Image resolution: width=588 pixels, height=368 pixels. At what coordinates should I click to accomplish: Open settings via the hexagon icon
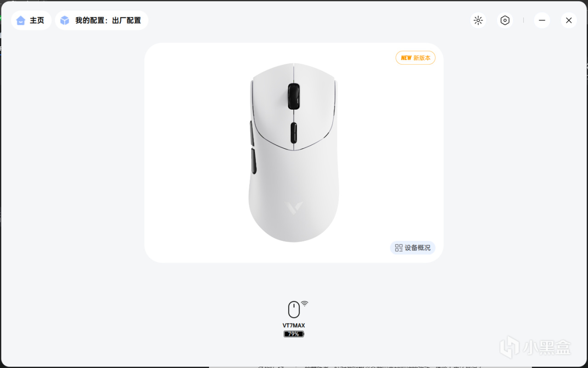pos(505,20)
